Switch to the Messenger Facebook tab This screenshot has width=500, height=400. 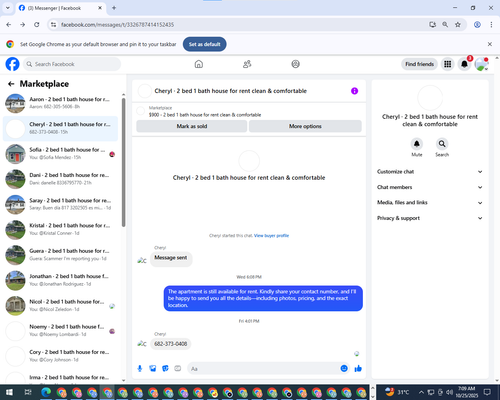click(x=61, y=8)
